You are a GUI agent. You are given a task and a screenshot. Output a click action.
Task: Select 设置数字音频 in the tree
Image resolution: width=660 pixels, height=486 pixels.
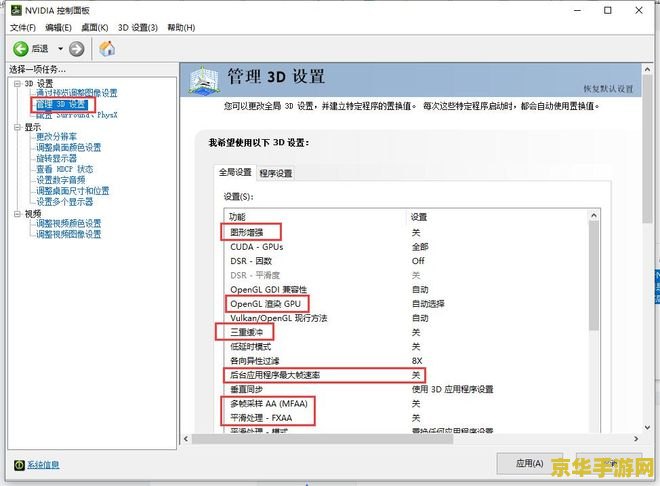pyautogui.click(x=60, y=180)
